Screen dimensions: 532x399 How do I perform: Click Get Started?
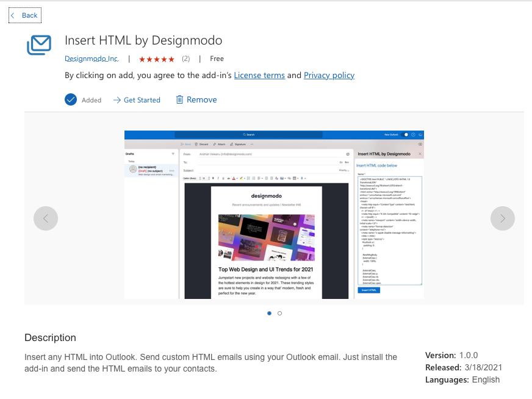tap(142, 100)
